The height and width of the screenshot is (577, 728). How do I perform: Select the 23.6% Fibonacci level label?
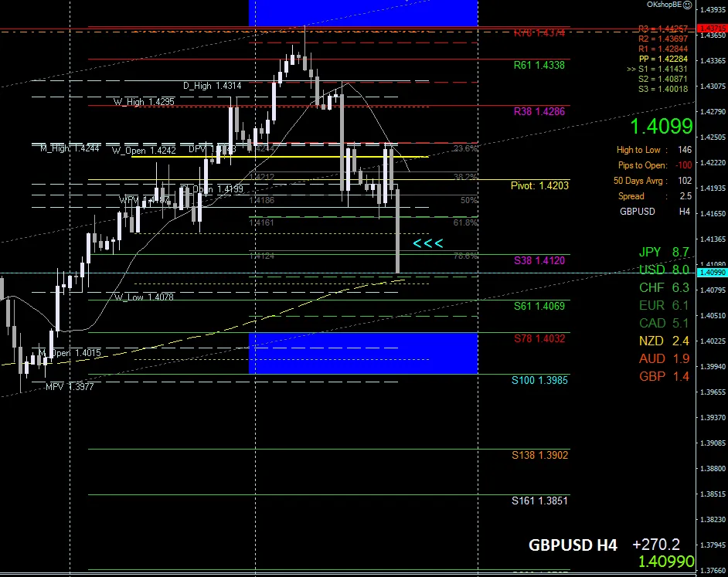pos(465,148)
